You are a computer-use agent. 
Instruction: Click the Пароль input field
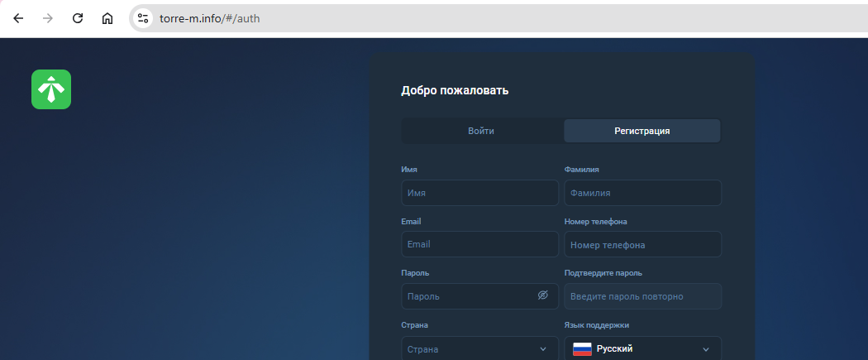(x=480, y=296)
